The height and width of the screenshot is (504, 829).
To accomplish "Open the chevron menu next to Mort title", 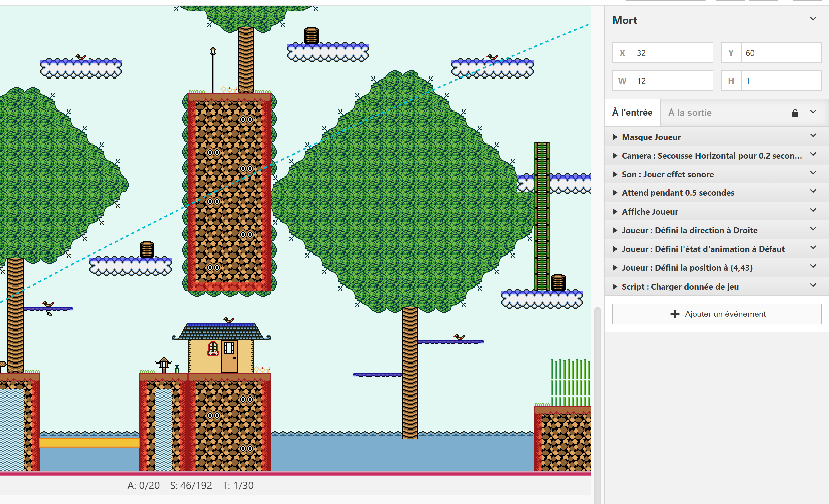I will (813, 19).
